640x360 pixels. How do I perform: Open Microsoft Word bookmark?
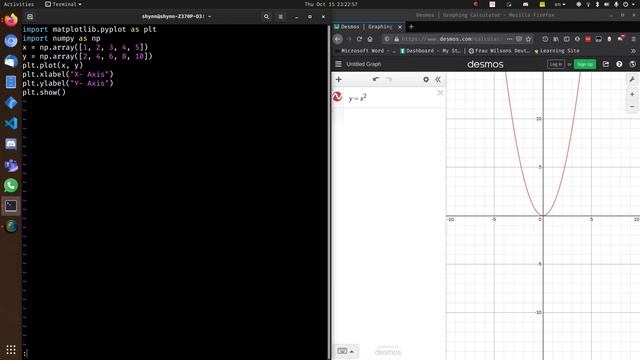coord(365,51)
